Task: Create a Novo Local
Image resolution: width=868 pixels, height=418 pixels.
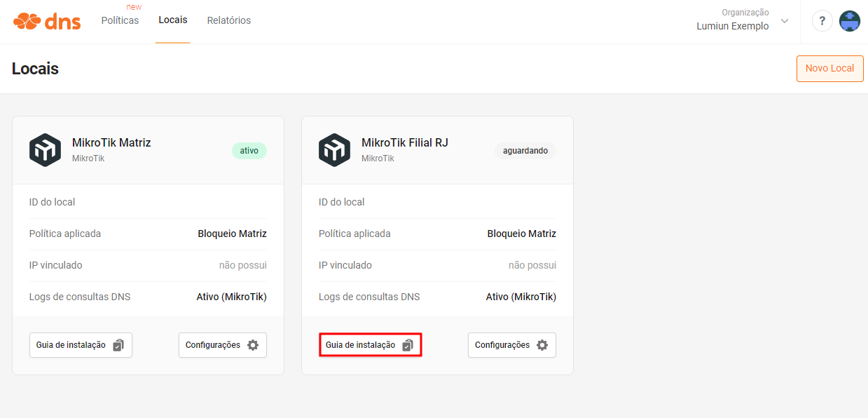Action: [829, 69]
